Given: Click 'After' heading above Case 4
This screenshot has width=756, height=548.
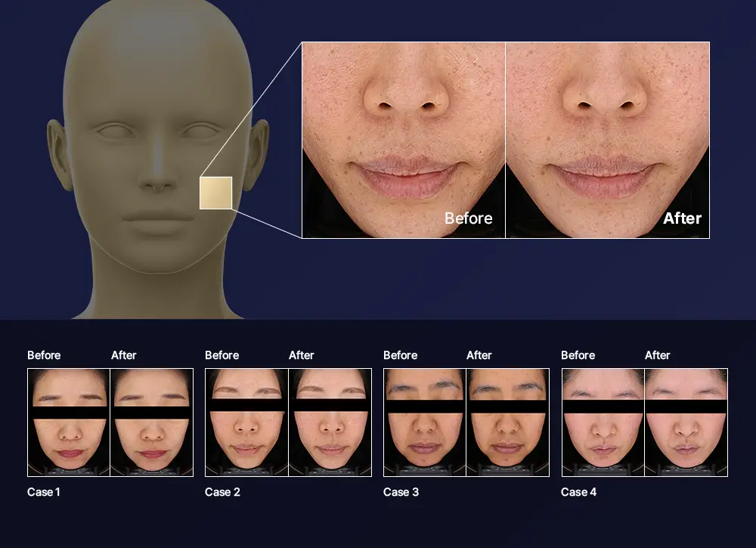Looking at the screenshot, I should coord(658,355).
